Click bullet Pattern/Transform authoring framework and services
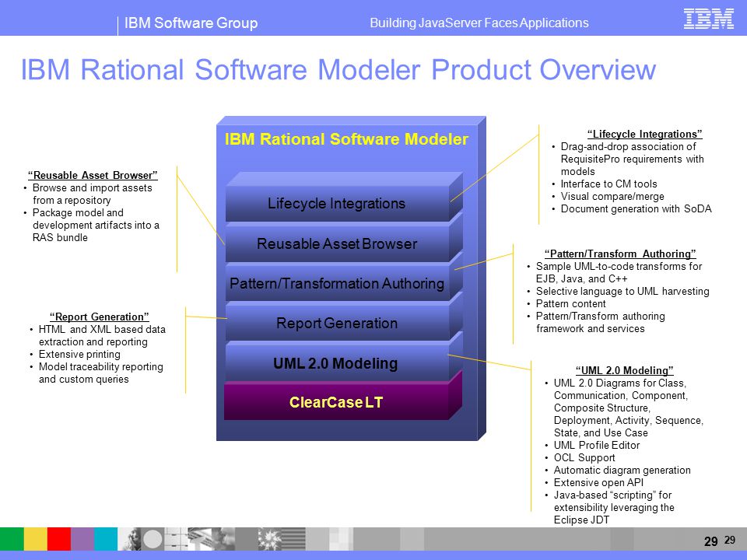The image size is (747, 560). [x=600, y=322]
